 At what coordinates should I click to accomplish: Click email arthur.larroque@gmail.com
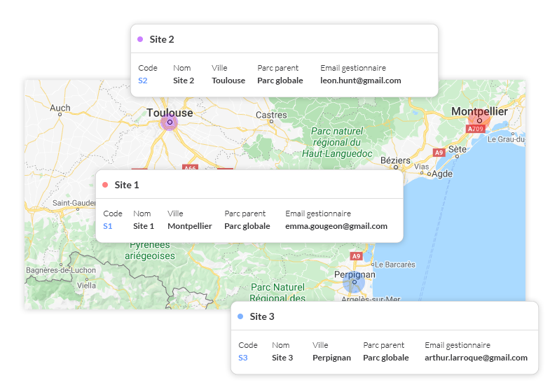[x=476, y=358]
